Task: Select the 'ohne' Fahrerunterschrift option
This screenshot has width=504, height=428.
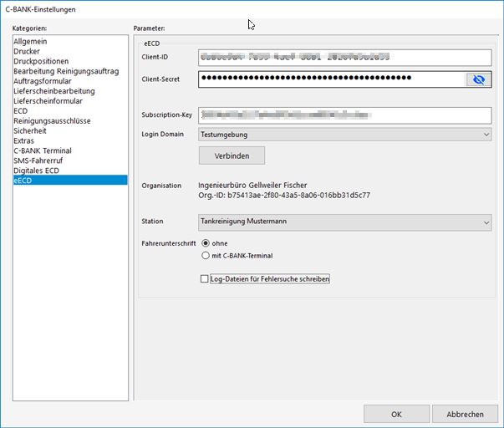Action: (x=206, y=243)
